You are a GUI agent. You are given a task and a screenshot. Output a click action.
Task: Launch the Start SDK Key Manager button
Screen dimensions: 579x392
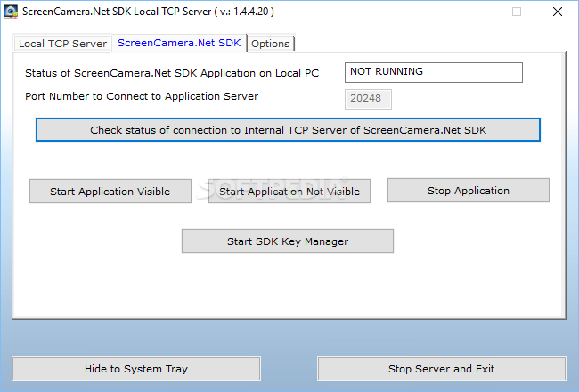[x=288, y=241]
